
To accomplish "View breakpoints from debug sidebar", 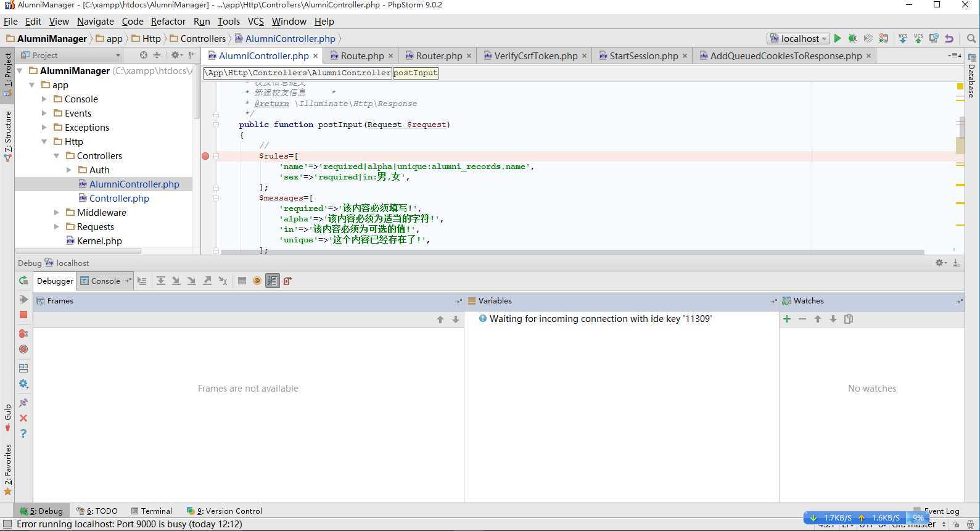I will 23,334.
